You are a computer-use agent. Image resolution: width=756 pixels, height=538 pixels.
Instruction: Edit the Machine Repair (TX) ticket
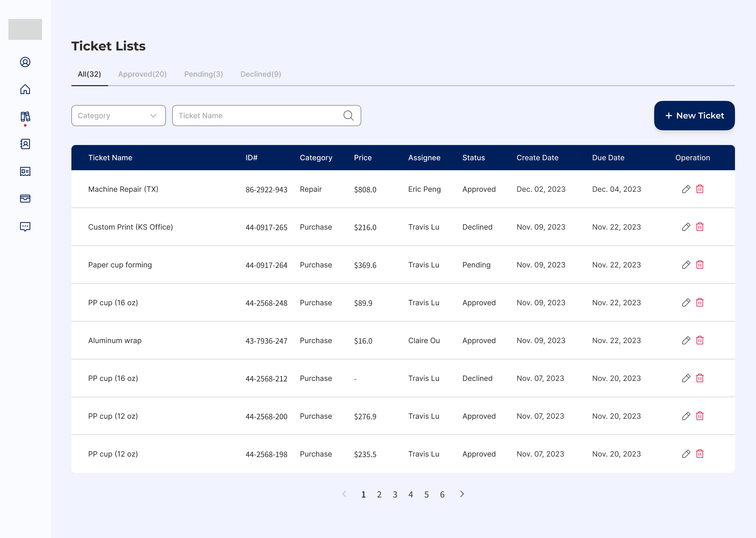coord(686,189)
